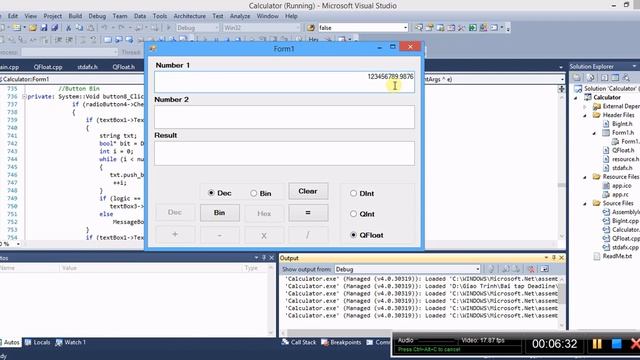Click the Open File toolbar icon
This screenshot has width=640, height=360.
(33, 28)
